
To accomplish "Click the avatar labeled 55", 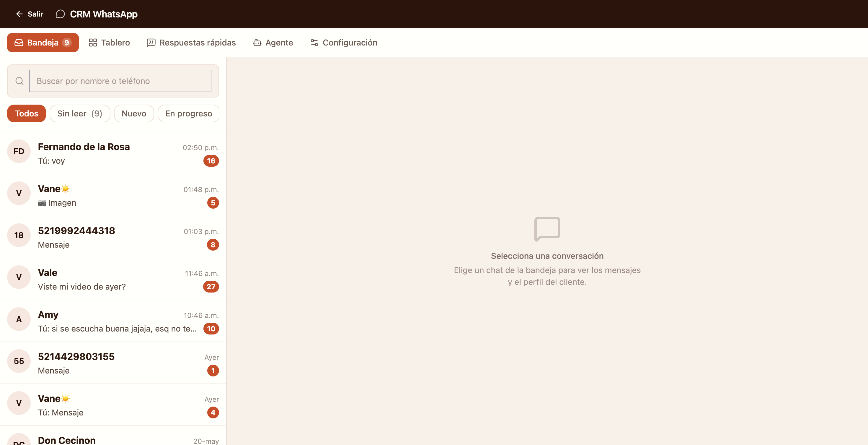I will (x=19, y=361).
